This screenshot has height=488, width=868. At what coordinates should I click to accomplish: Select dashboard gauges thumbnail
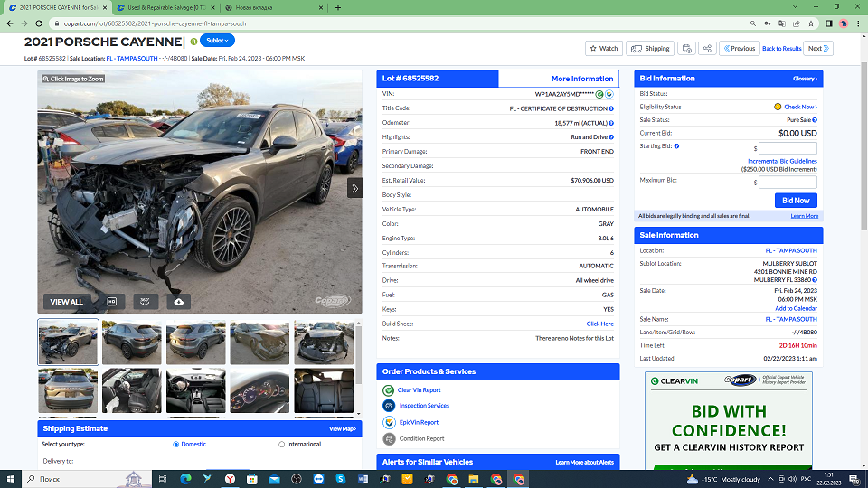point(259,390)
